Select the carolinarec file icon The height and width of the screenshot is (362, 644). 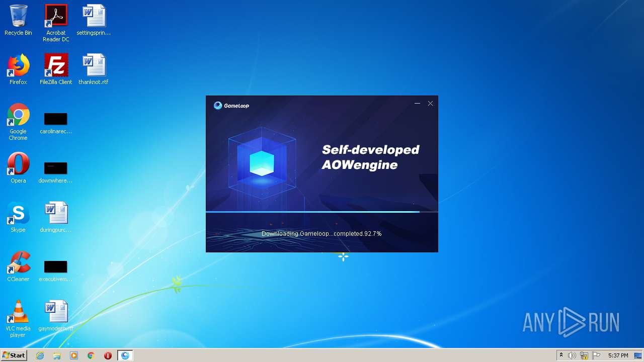(56, 123)
